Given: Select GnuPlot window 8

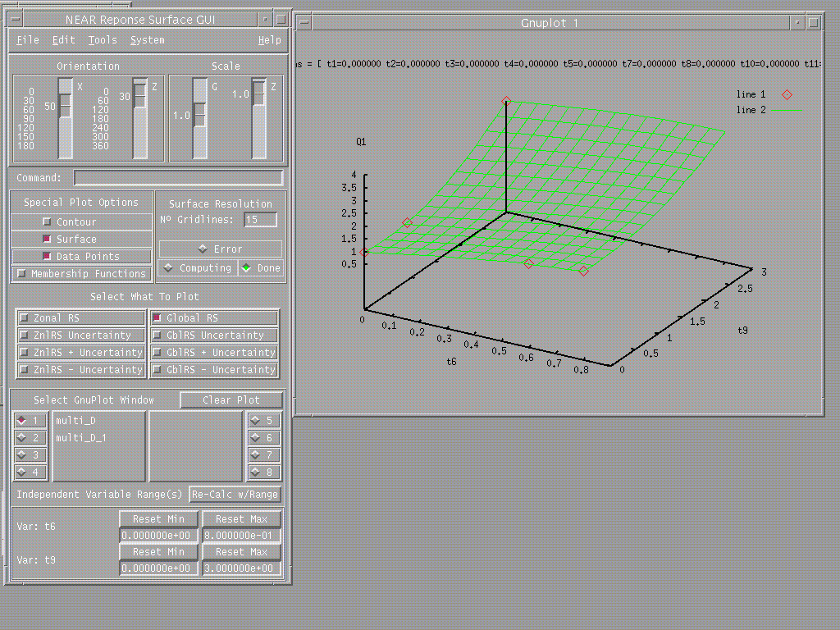Looking at the screenshot, I should [x=264, y=472].
